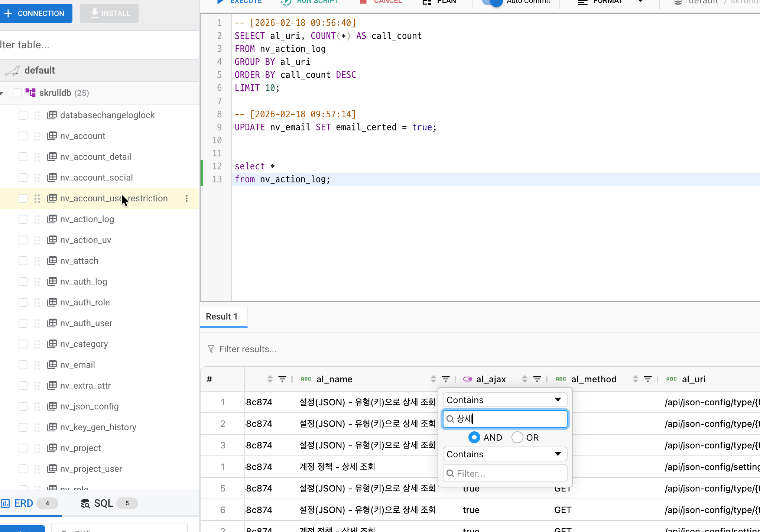The height and width of the screenshot is (532, 760).
Task: Click the CONNECTION button
Action: 36,13
